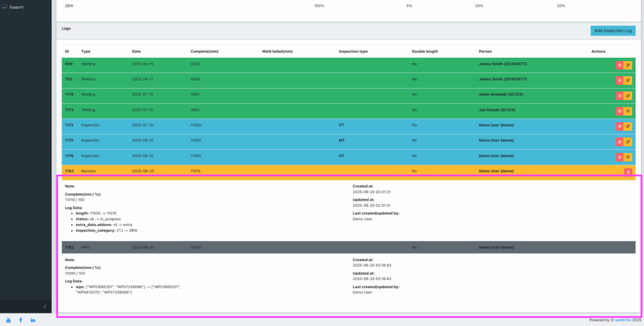Viewport: 644px width, 326px height.
Task: Edit inspection log 1176 UT
Action: (x=628, y=157)
